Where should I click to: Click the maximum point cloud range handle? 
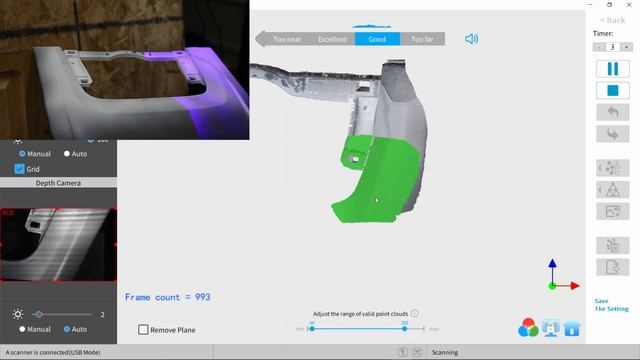404,329
